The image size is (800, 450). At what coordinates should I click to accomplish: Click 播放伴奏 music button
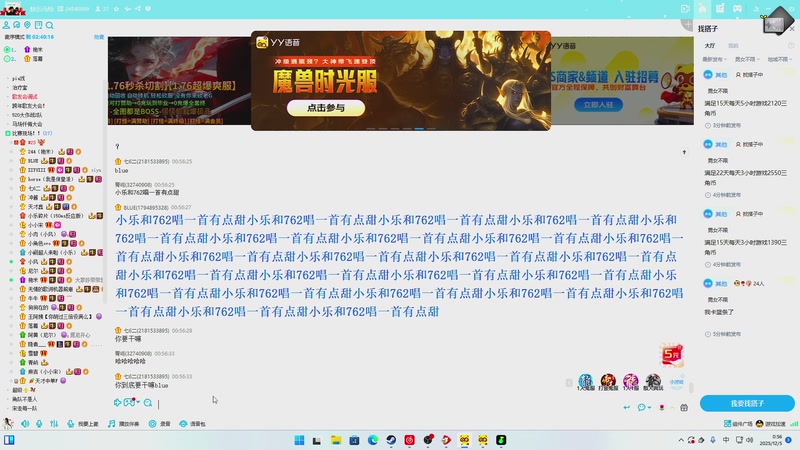[124, 423]
